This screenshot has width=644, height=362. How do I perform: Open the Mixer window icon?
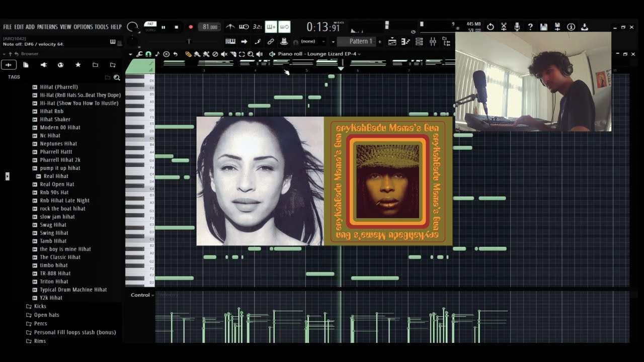(433, 42)
